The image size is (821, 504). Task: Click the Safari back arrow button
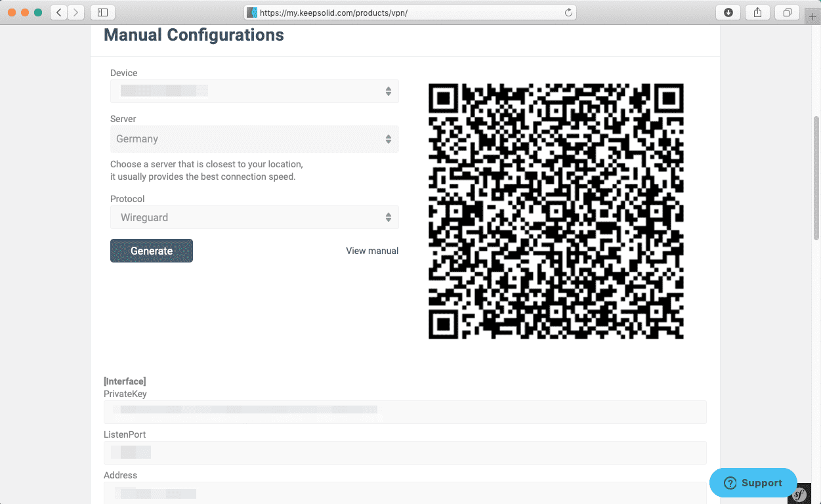[59, 12]
